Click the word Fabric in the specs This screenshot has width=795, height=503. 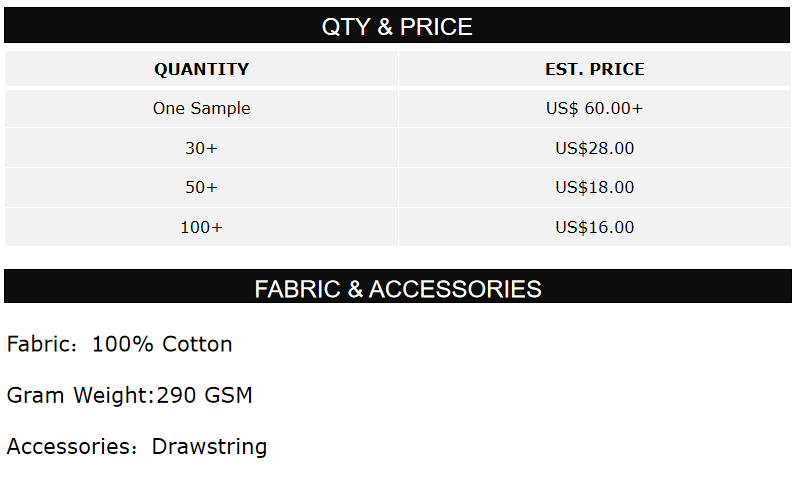[x=37, y=344]
